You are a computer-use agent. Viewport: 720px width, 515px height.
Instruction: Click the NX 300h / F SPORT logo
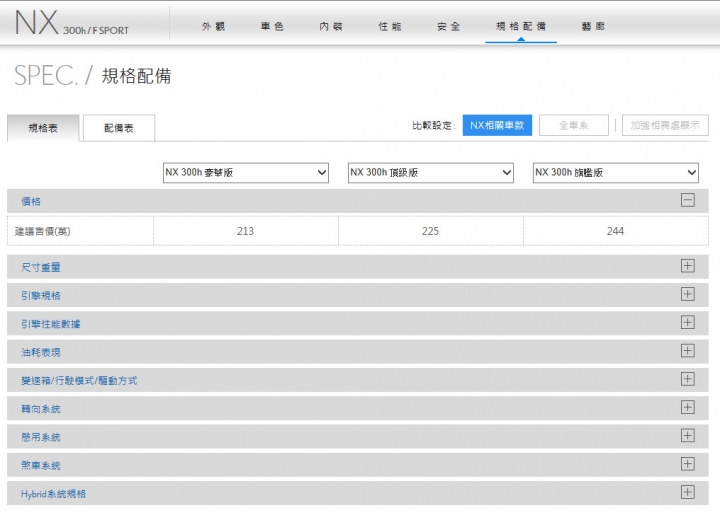tap(72, 23)
